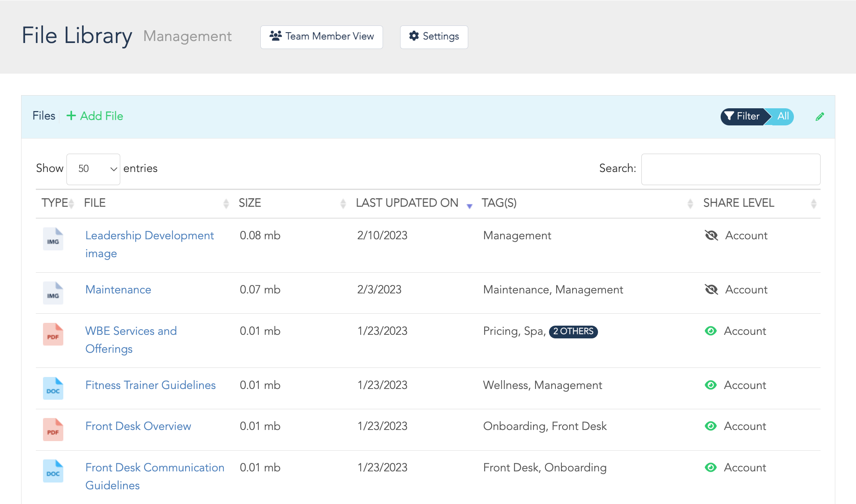Click the PDF icon for Front Desk Overview
This screenshot has width=856, height=504.
53,430
